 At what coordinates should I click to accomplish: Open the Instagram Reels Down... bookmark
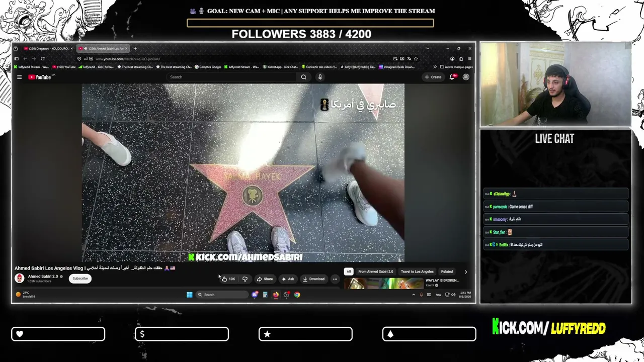coord(397,67)
